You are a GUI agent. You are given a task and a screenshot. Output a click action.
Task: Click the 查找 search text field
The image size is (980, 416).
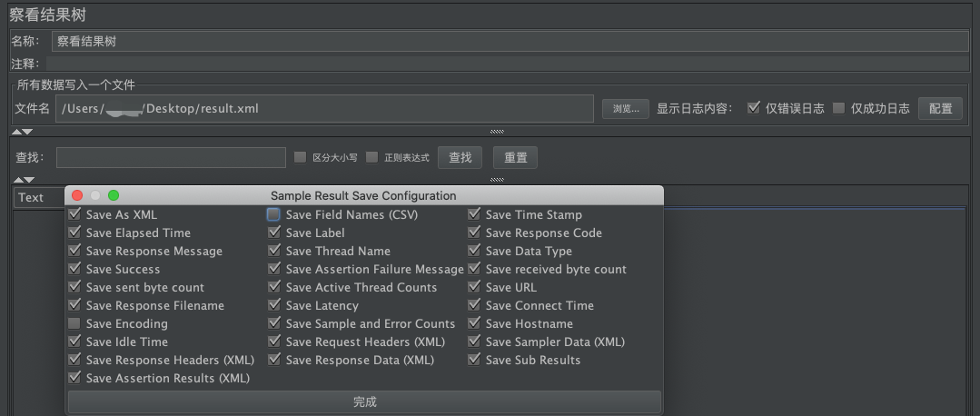point(172,157)
